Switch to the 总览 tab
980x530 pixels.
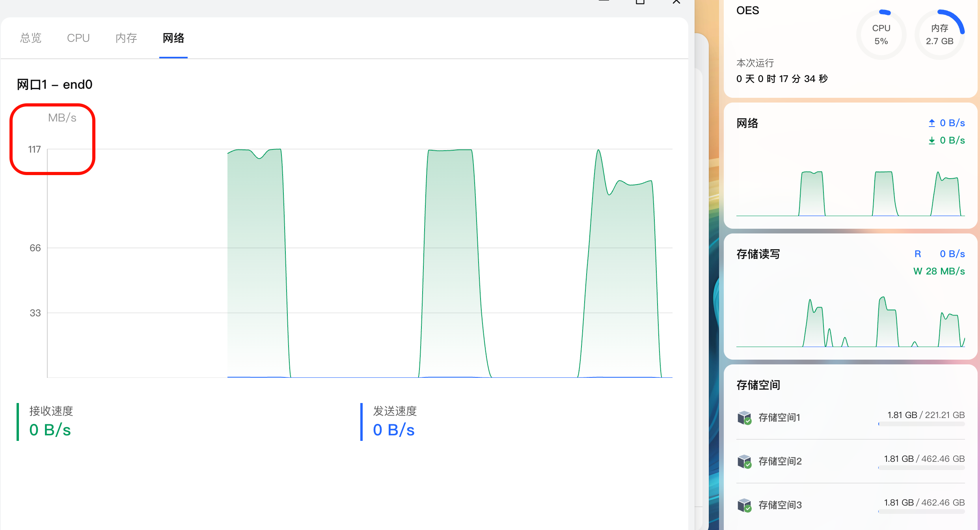tap(31, 38)
